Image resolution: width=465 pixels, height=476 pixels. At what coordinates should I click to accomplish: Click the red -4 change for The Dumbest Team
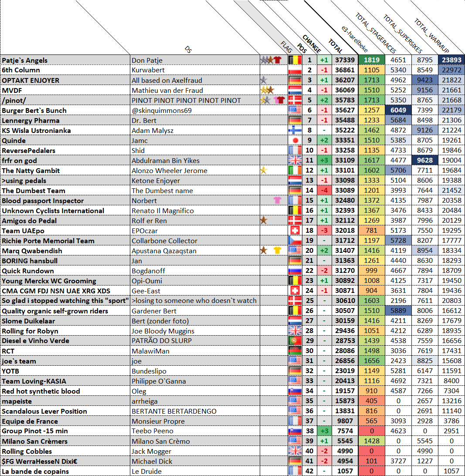pos(324,190)
